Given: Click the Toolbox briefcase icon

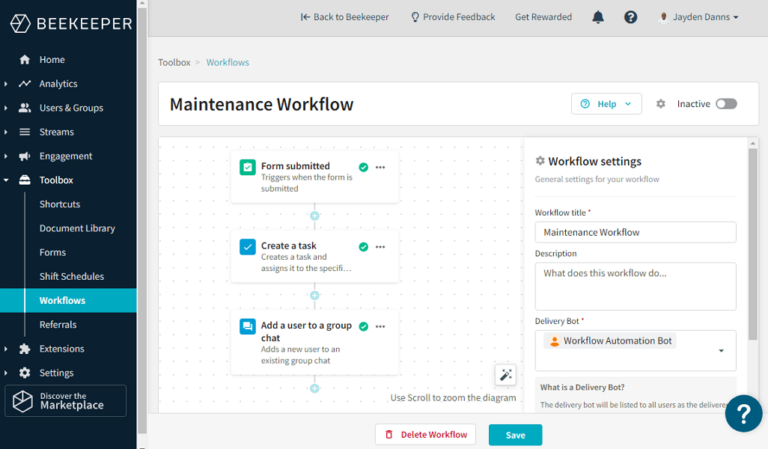Looking at the screenshot, I should coord(24,180).
